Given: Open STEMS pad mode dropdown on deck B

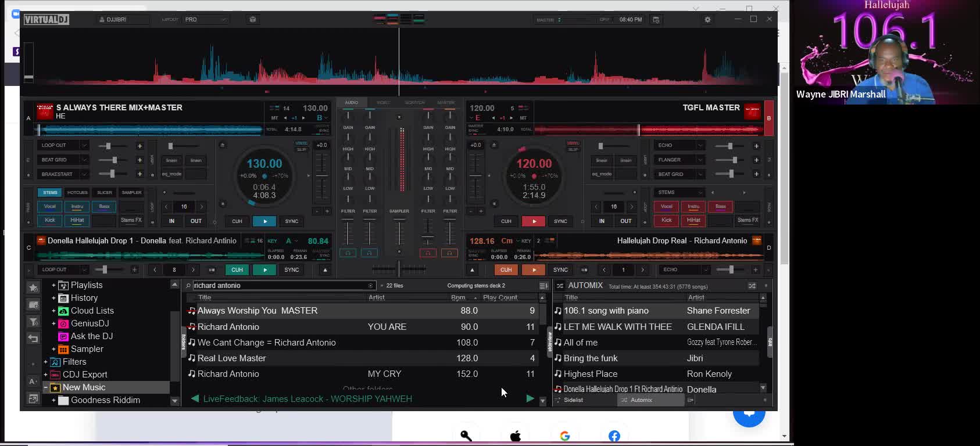Looking at the screenshot, I should [x=679, y=192].
